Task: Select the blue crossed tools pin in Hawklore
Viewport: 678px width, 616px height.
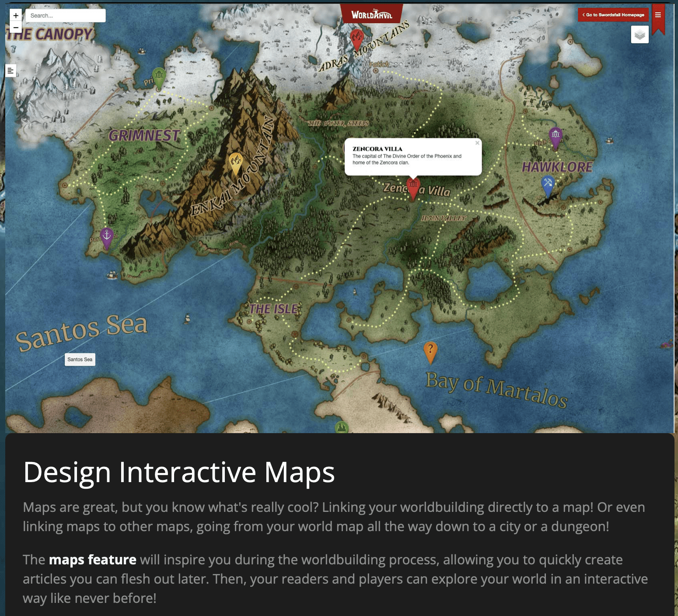Action: coord(548,184)
